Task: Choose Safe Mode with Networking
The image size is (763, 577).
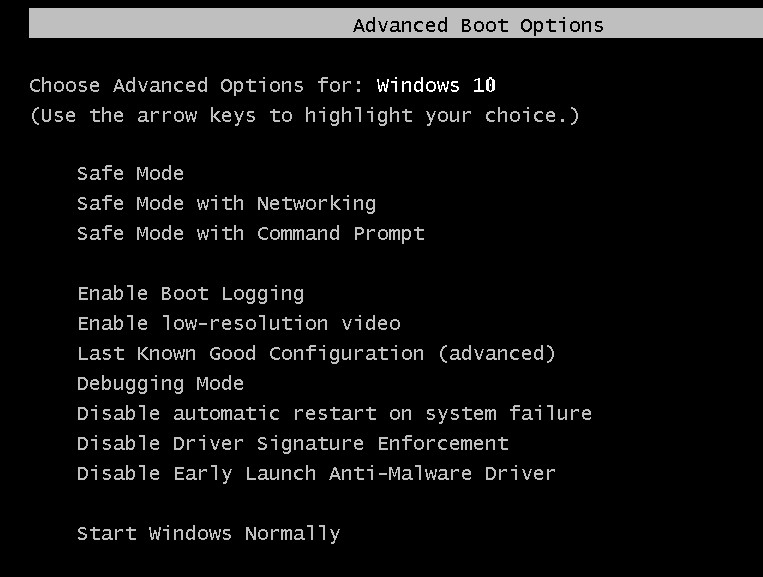Action: [226, 204]
